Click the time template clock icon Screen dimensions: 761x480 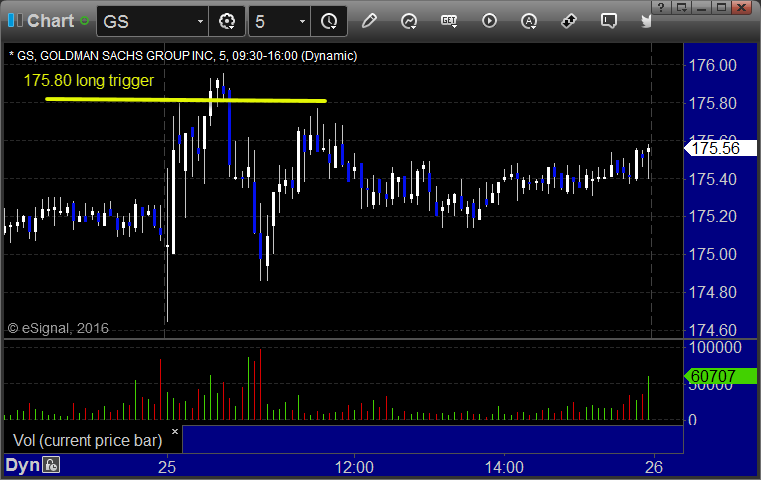(x=329, y=21)
